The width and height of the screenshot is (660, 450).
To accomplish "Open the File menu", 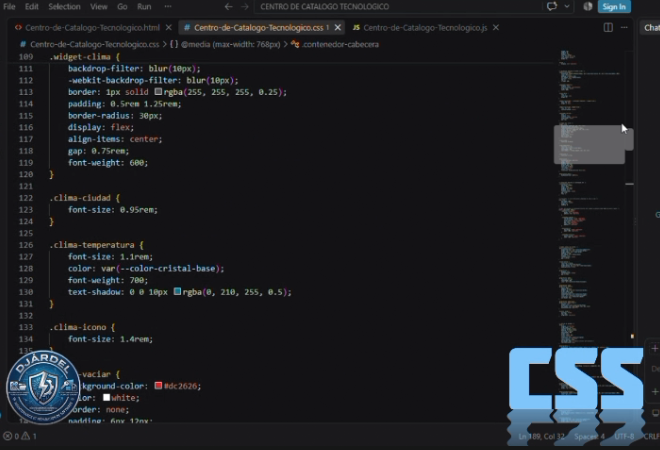I will [9, 7].
